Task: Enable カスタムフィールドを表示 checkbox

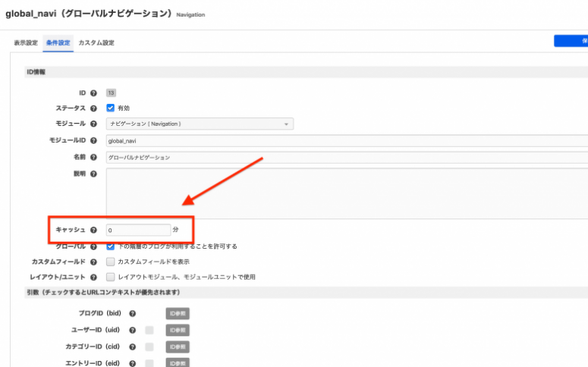Action: (x=111, y=262)
